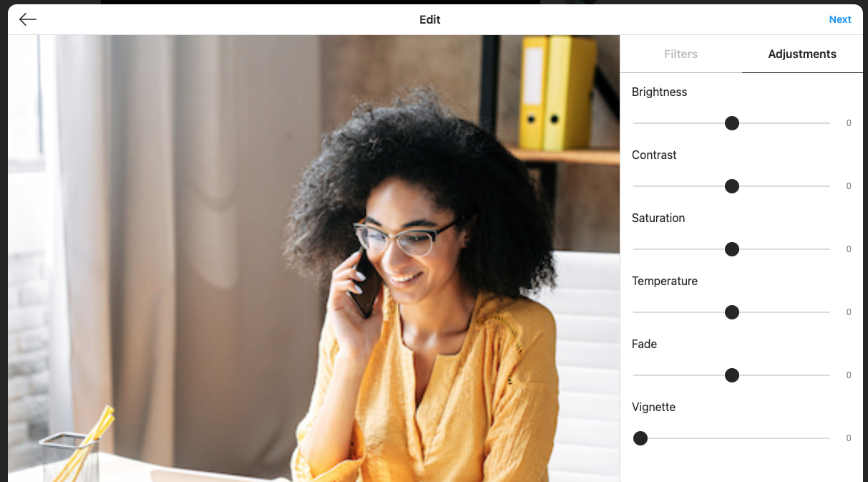Switch to the Filters tab
This screenshot has height=482, width=868.
681,54
